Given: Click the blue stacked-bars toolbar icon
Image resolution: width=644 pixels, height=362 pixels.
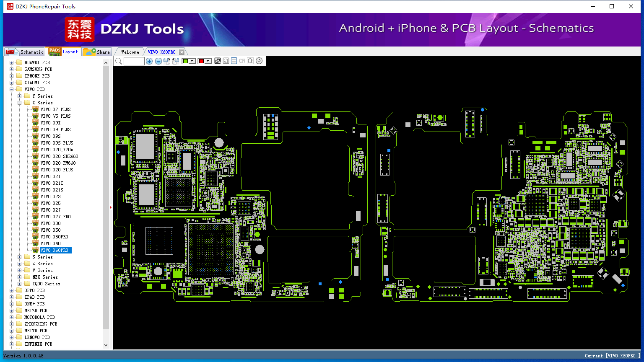Looking at the screenshot, I should pos(234,61).
